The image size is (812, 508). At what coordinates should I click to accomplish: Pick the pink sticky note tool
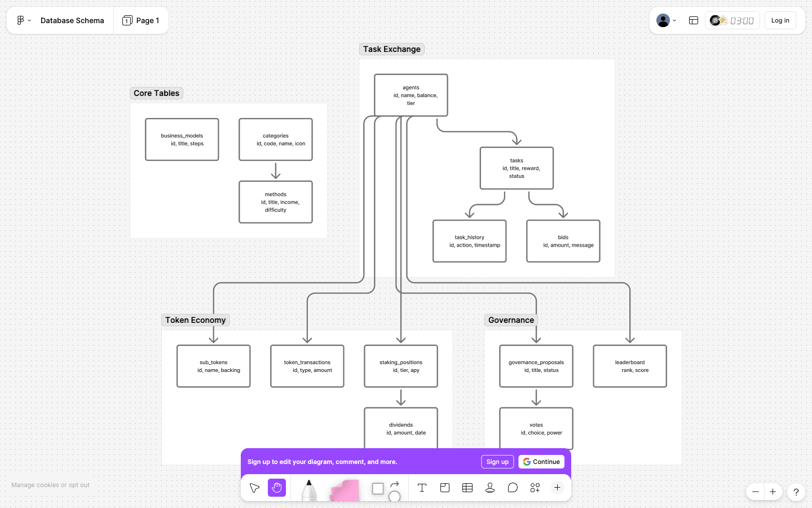[345, 490]
